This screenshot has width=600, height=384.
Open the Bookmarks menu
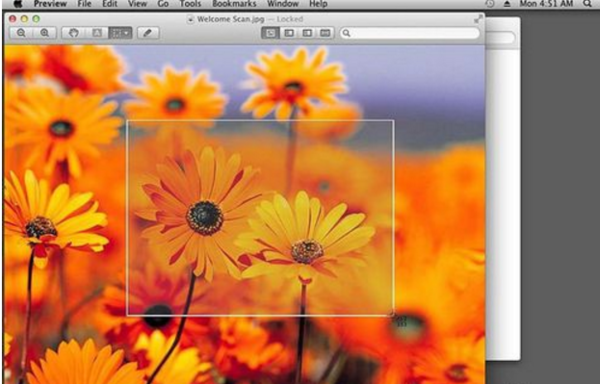click(x=234, y=4)
